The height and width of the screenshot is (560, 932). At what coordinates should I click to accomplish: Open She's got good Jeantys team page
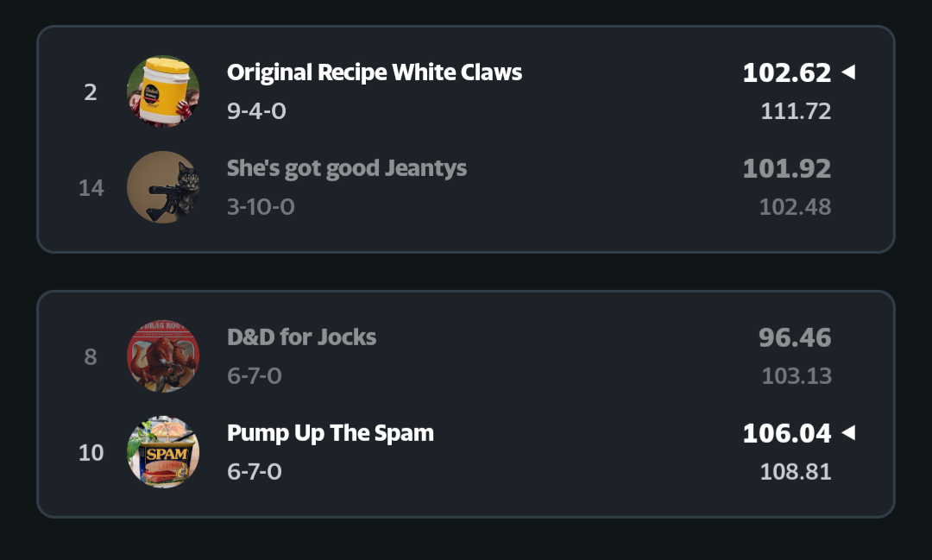[347, 168]
